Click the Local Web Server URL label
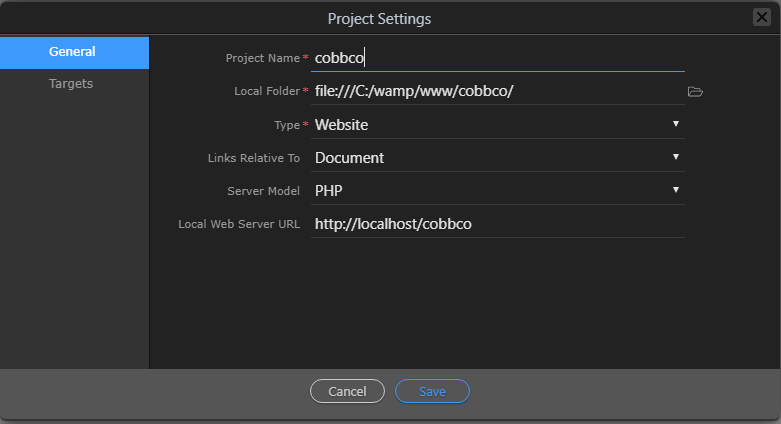Screen dimensions: 781x424 click(x=239, y=224)
